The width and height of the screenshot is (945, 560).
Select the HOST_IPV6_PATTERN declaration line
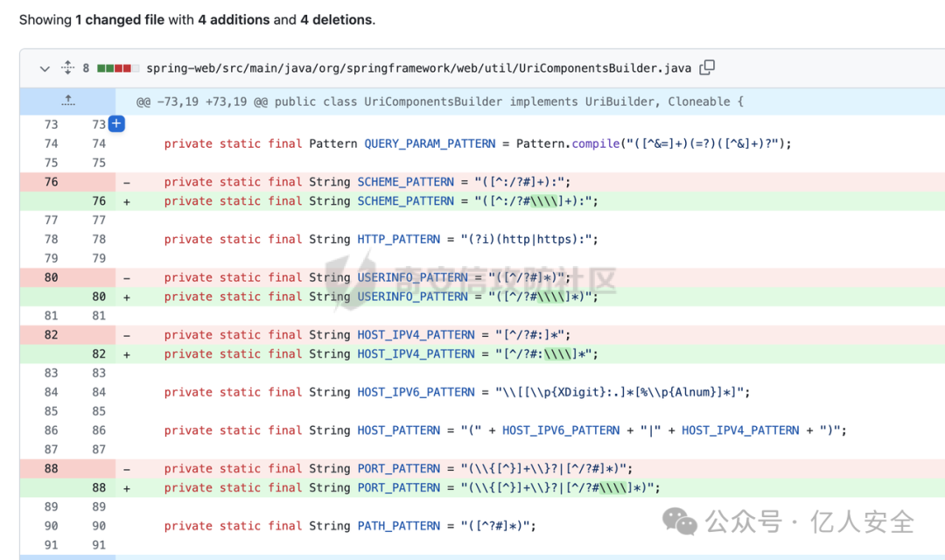pyautogui.click(x=457, y=392)
